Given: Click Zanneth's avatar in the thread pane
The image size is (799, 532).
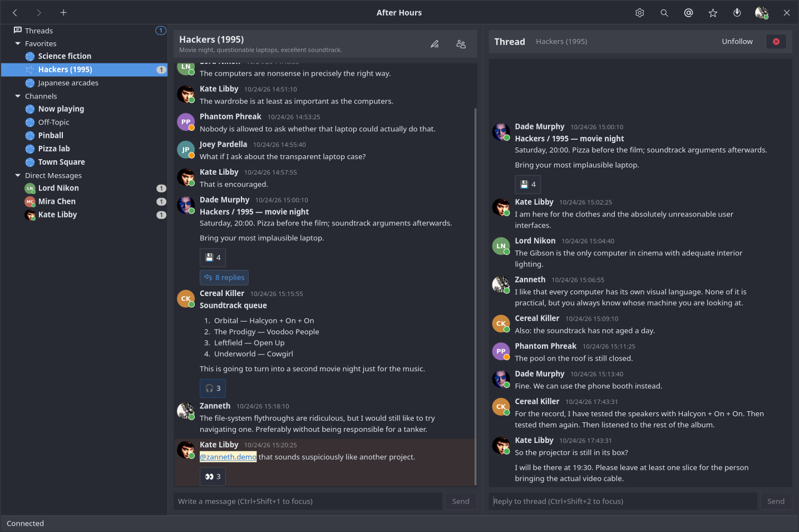Looking at the screenshot, I should [501, 285].
